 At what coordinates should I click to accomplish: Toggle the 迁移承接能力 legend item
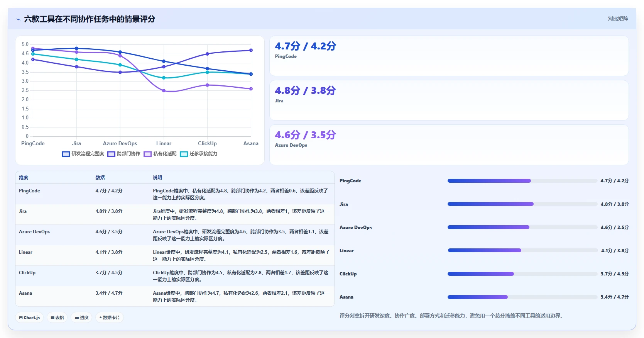[199, 154]
